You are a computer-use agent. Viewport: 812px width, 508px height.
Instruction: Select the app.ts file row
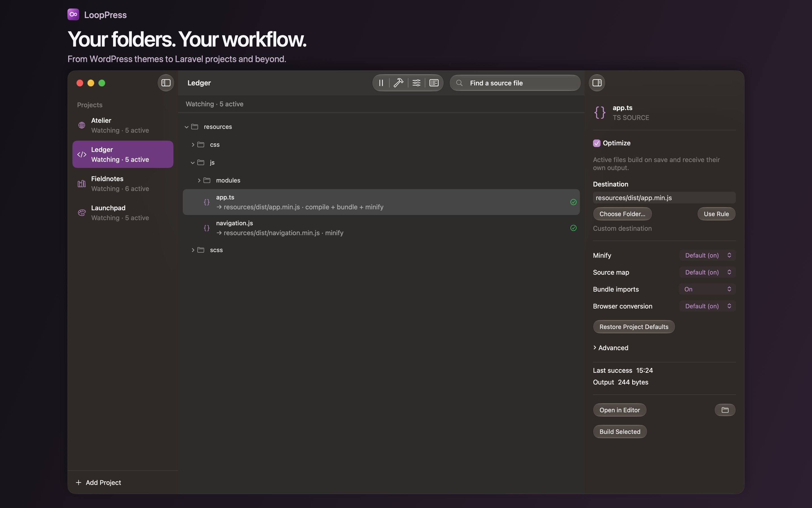click(x=381, y=202)
